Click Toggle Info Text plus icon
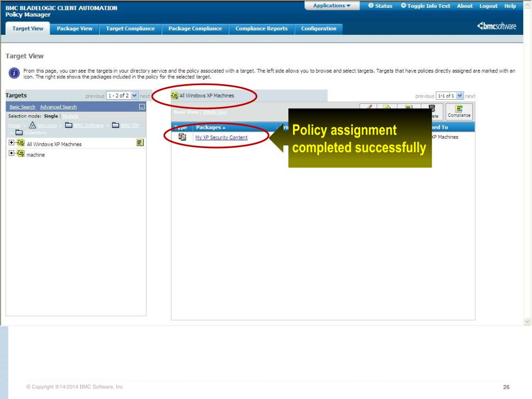Screen dimensions: 532x399 point(403,5)
